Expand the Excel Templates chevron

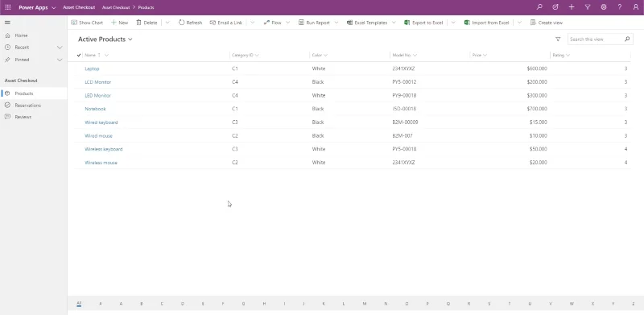tap(394, 23)
